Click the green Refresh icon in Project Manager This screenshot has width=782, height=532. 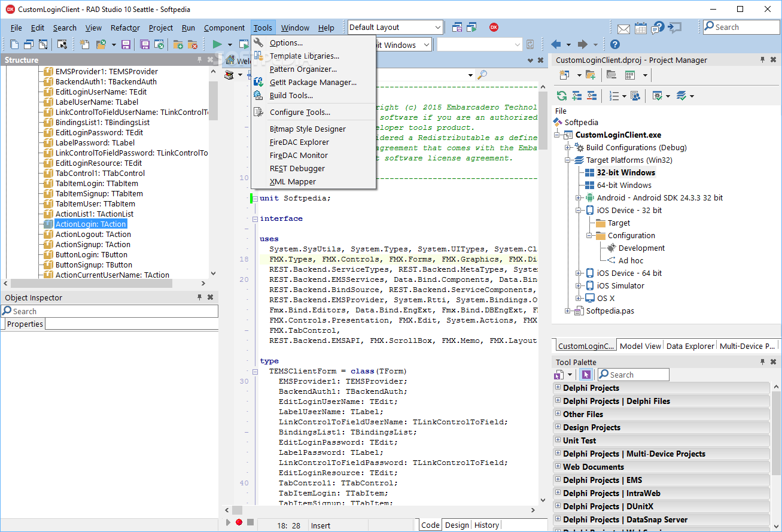pyautogui.click(x=561, y=96)
